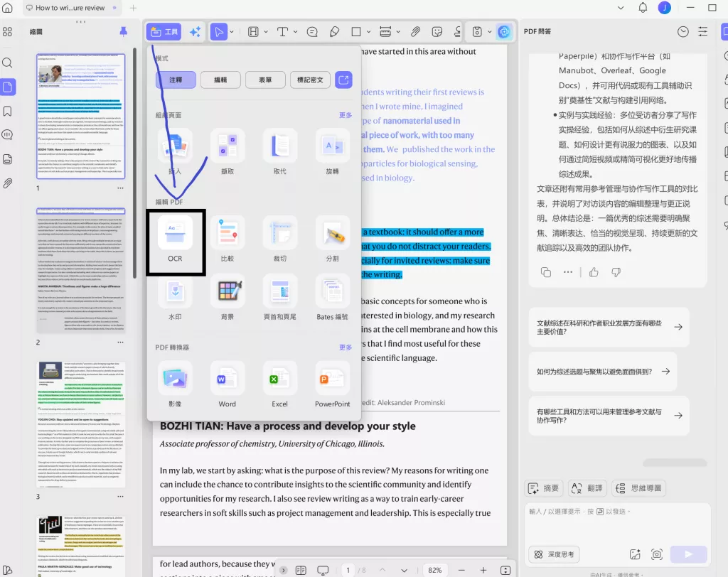
Task: Copy the AI answer
Action: pyautogui.click(x=546, y=272)
